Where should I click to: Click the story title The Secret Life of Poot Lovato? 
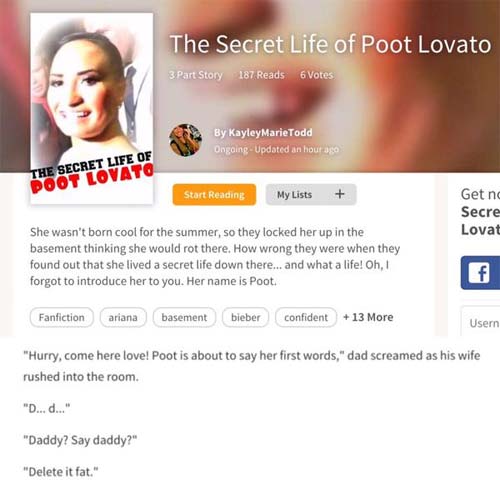click(330, 44)
